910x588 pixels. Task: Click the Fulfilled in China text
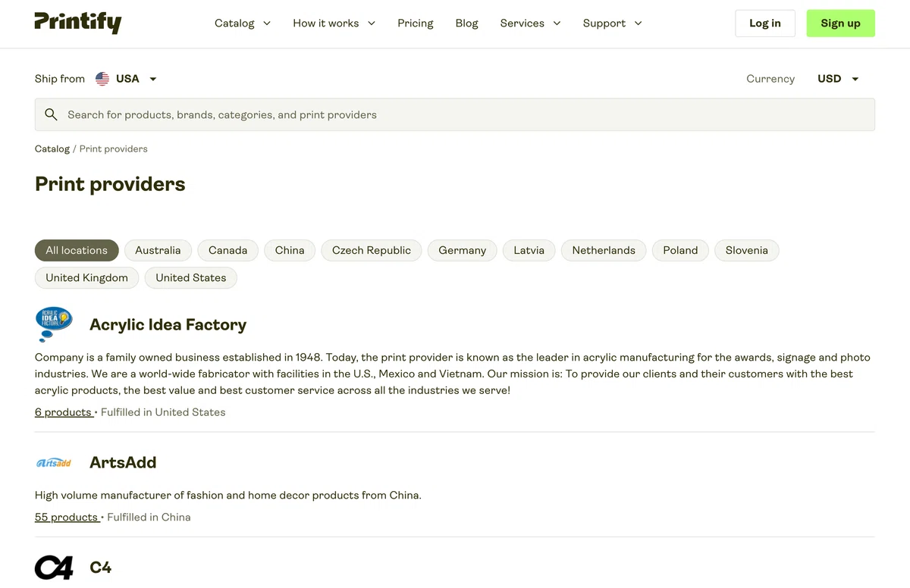149,517
